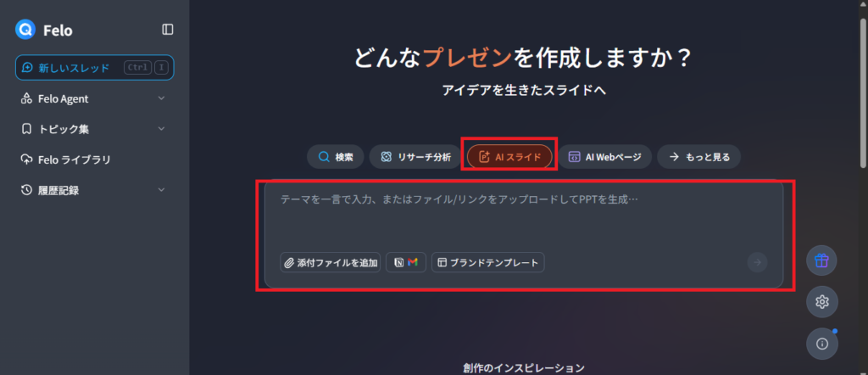Click the Felo brand name text
868x375 pixels.
(x=58, y=31)
